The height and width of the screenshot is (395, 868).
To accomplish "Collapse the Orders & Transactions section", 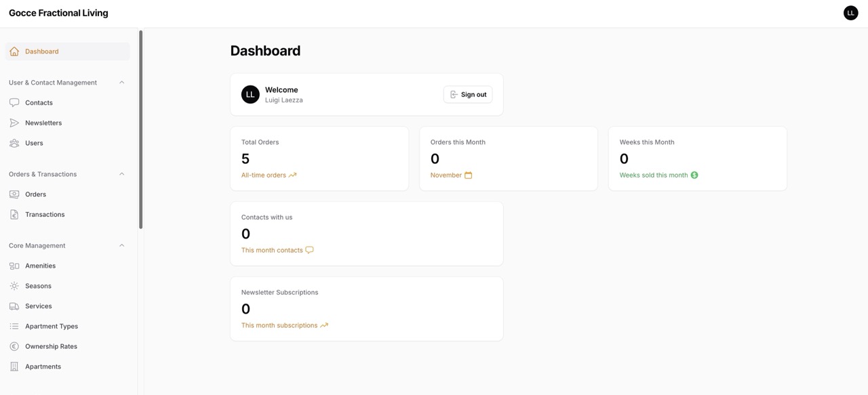I will pyautogui.click(x=122, y=174).
